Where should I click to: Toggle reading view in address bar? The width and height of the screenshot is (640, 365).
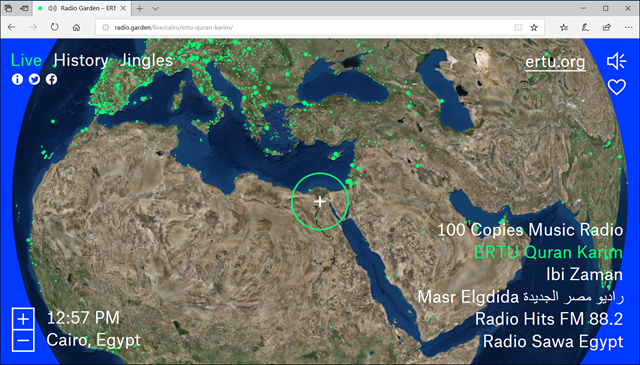click(x=518, y=27)
